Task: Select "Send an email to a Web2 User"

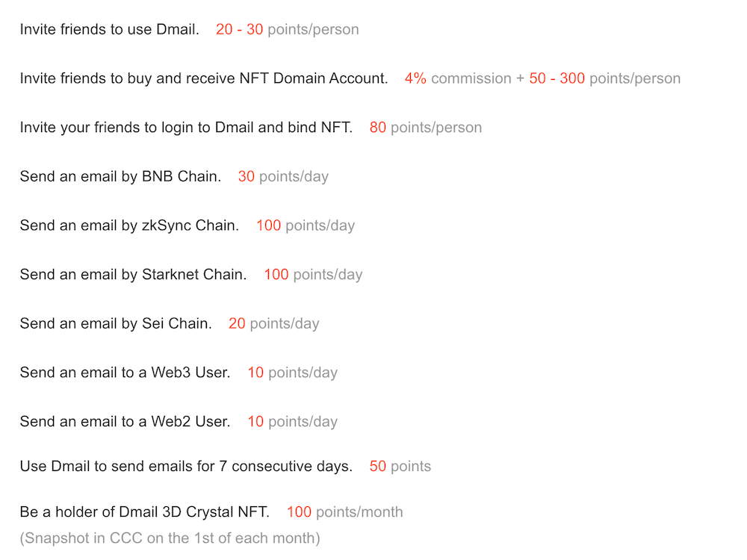Action: (x=125, y=422)
